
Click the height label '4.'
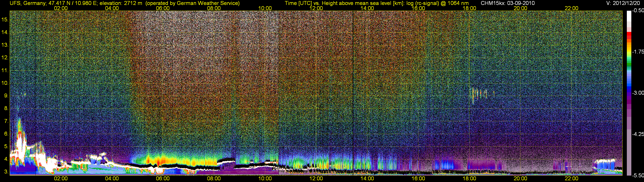click(6, 159)
